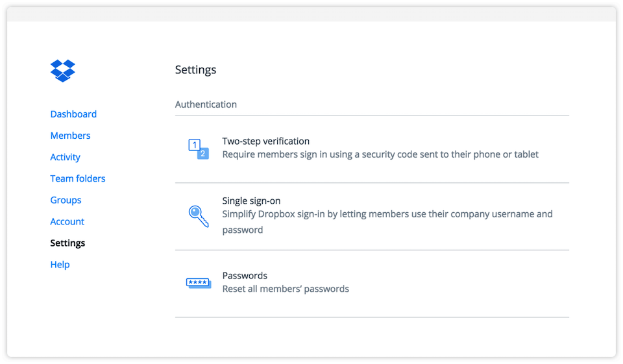This screenshot has height=364, width=623.
Task: Open the Passwords setting title
Action: point(245,275)
